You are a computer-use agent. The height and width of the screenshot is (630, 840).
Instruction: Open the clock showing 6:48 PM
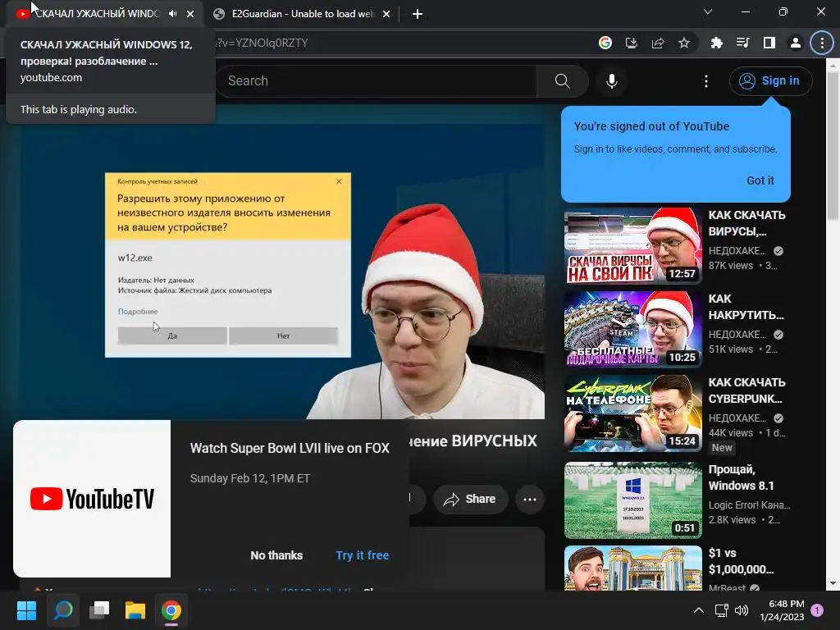click(782, 610)
